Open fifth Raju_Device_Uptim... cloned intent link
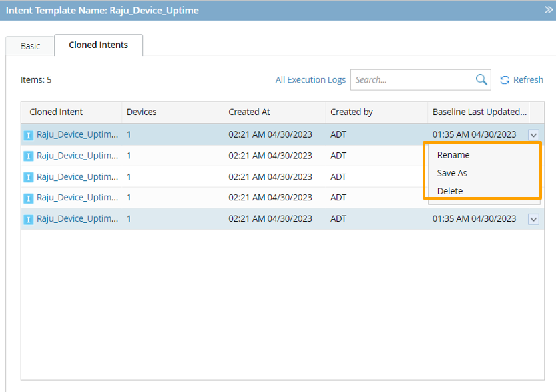 [77, 218]
